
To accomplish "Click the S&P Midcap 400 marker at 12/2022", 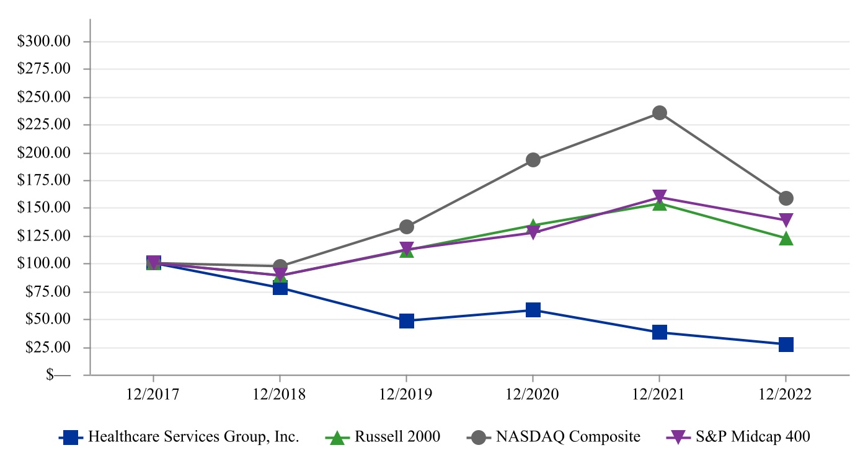I will point(786,221).
